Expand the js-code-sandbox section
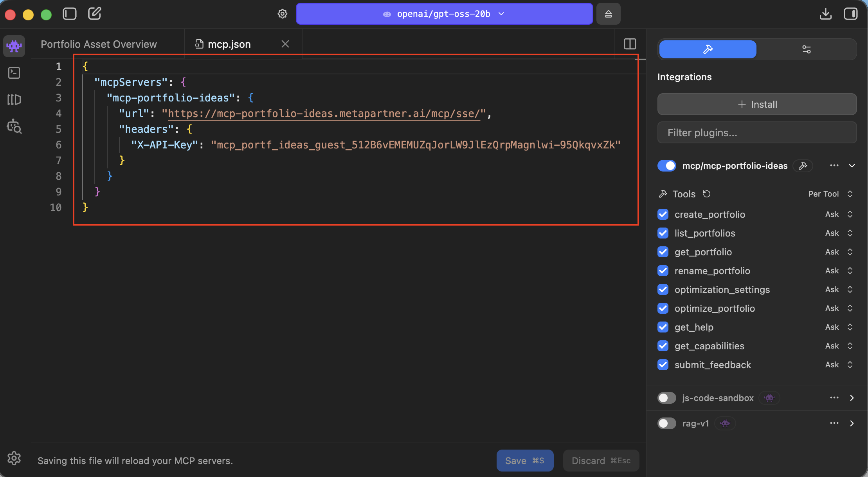The width and height of the screenshot is (868, 477). 852,398
